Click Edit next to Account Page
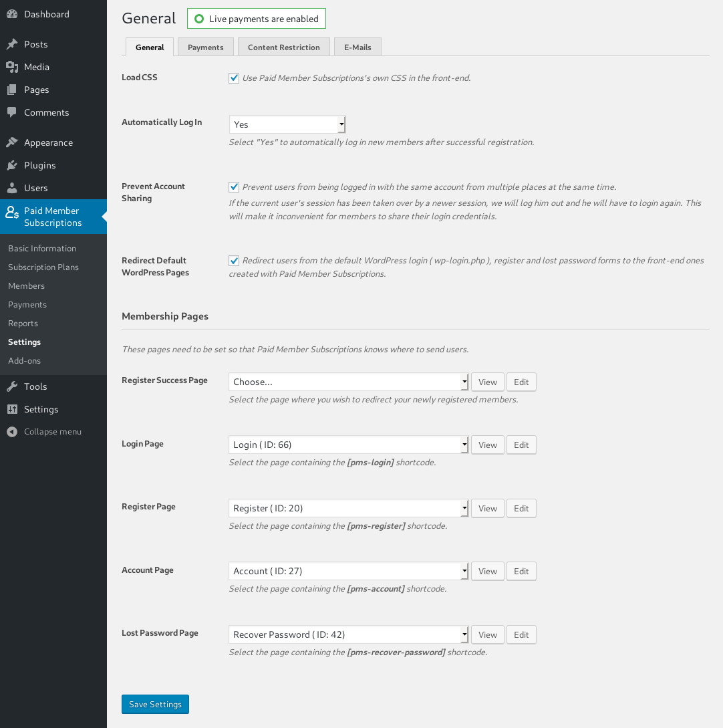This screenshot has height=728, width=723. click(521, 571)
